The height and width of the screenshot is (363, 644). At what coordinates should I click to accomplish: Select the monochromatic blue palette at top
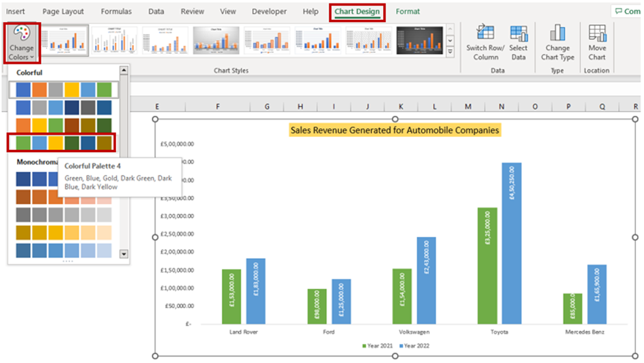click(x=37, y=179)
